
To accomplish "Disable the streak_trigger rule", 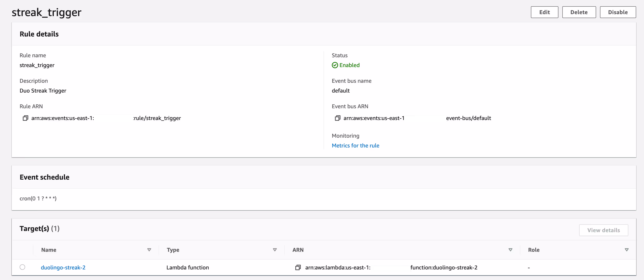I will pos(618,12).
